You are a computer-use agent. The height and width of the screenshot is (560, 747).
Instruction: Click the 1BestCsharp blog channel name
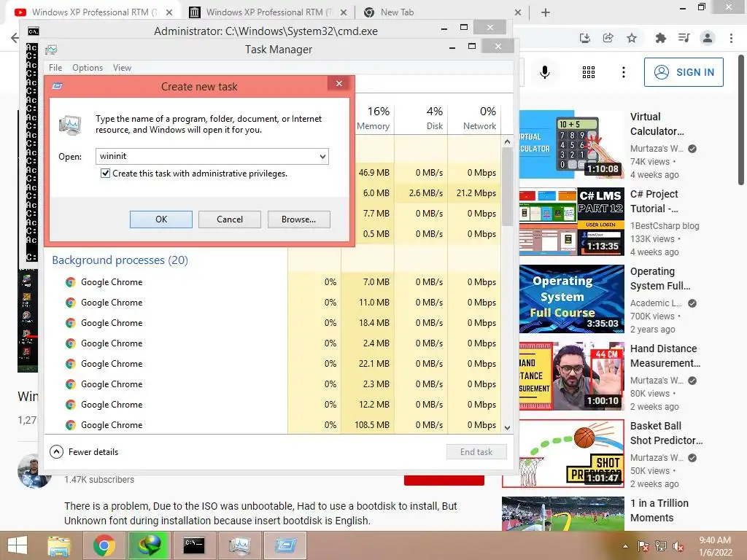coord(665,226)
